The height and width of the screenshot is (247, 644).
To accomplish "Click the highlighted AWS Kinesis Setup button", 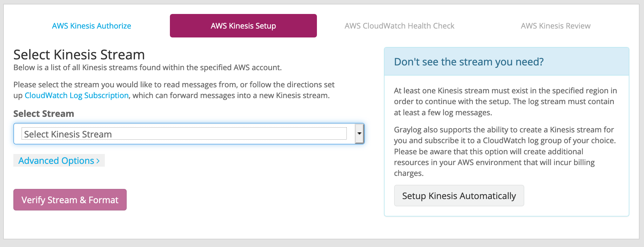I will click(243, 26).
